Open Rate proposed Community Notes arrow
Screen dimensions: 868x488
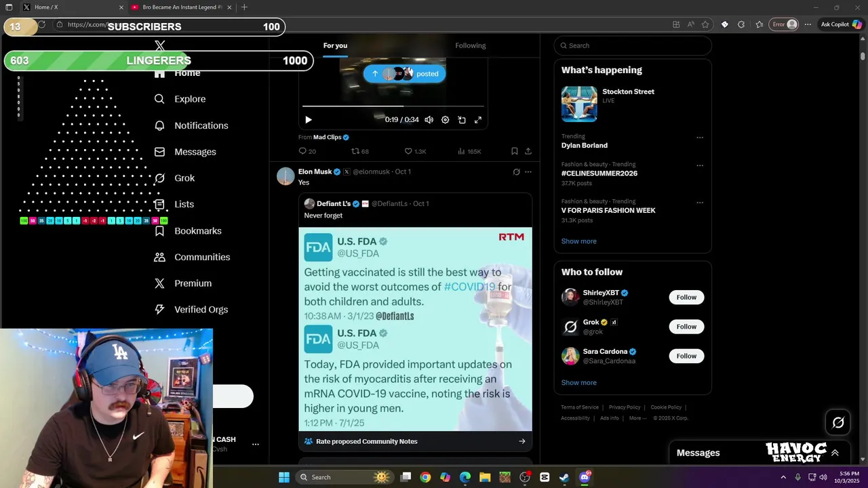tap(521, 441)
